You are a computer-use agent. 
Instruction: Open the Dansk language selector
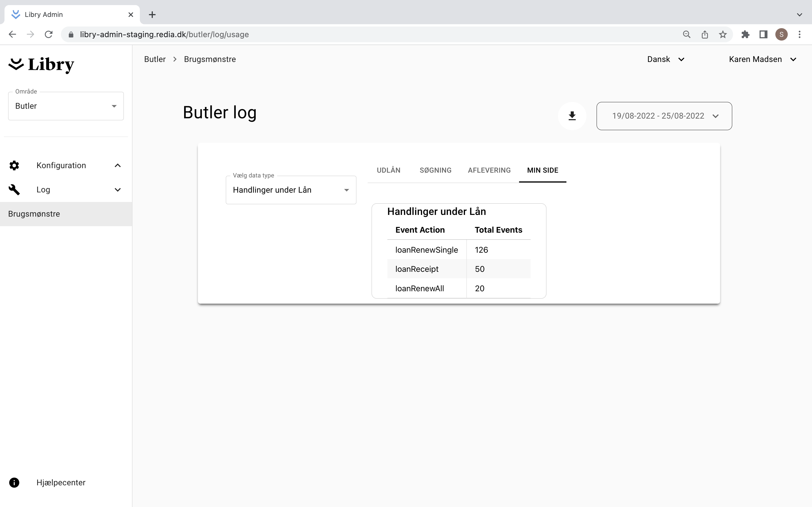665,59
